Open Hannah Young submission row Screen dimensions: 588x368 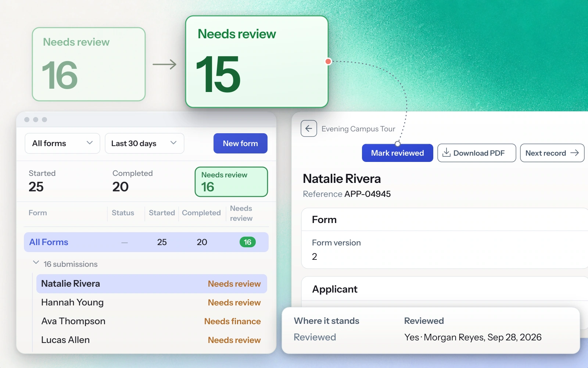click(x=151, y=302)
